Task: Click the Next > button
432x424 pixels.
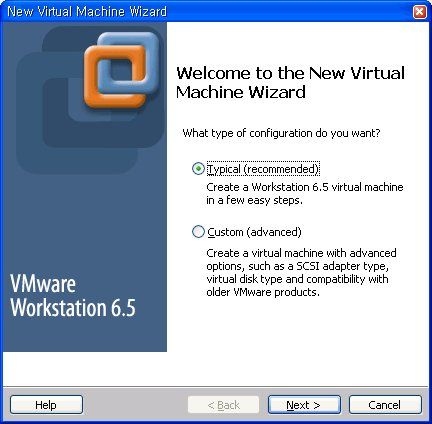Action: (304, 405)
